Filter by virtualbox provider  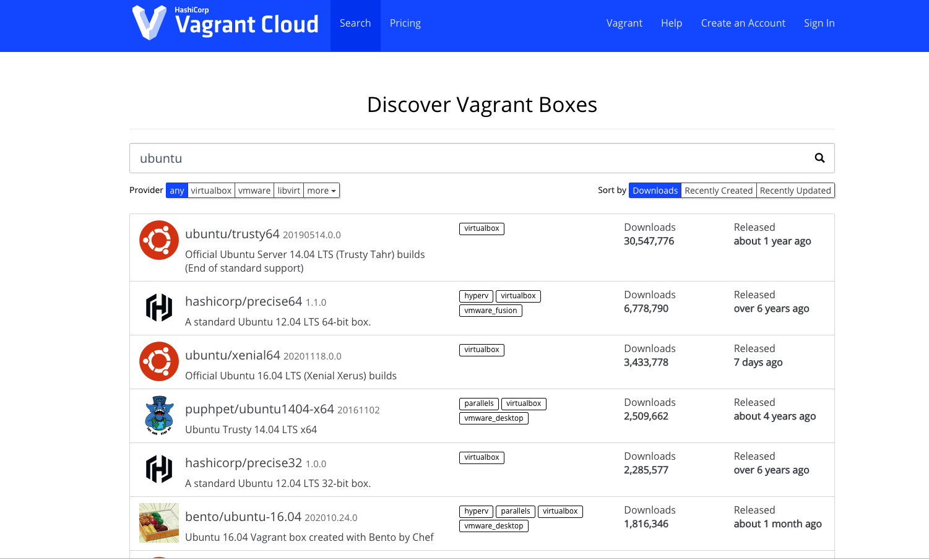[x=211, y=191]
